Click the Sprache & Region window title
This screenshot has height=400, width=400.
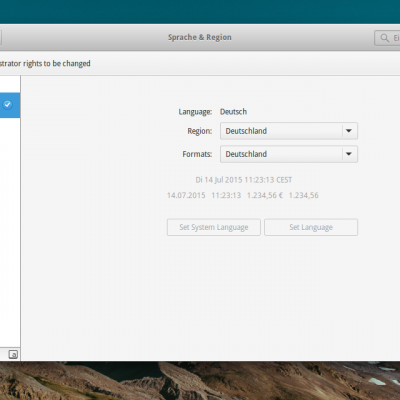tap(200, 37)
